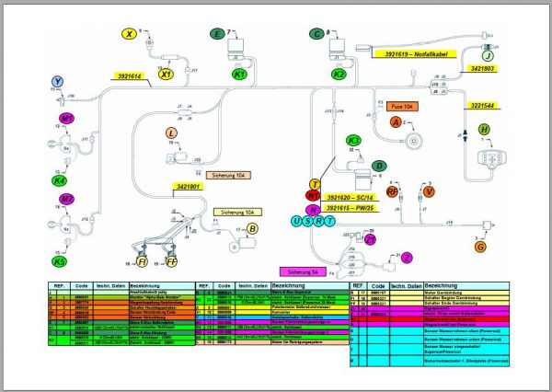
Task: Click the magenta Z marker
Action: (x=407, y=258)
